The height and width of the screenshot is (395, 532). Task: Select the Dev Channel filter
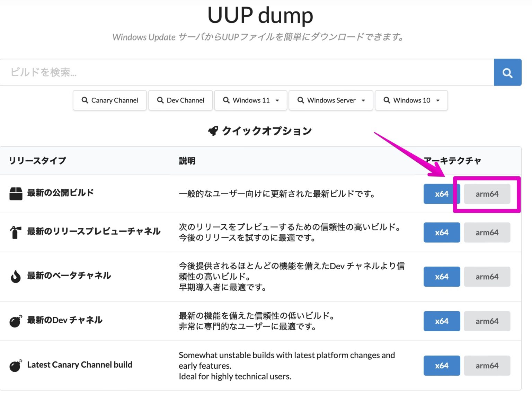pyautogui.click(x=180, y=100)
